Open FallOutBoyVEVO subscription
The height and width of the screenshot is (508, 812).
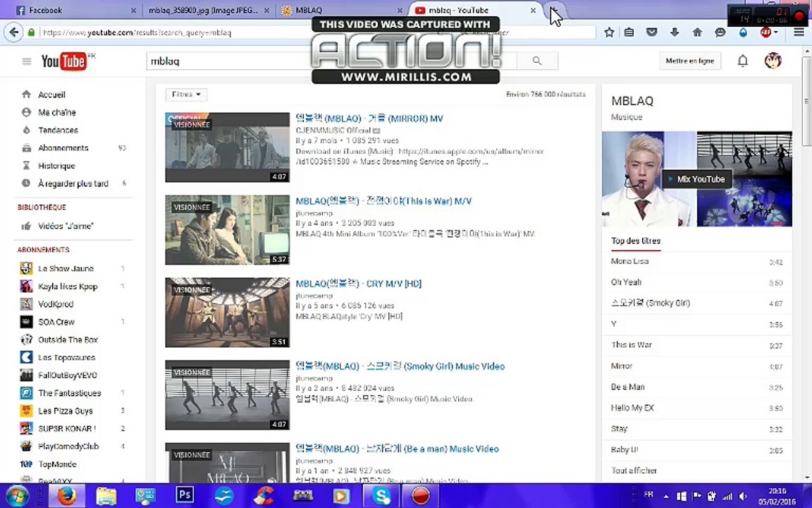point(68,375)
